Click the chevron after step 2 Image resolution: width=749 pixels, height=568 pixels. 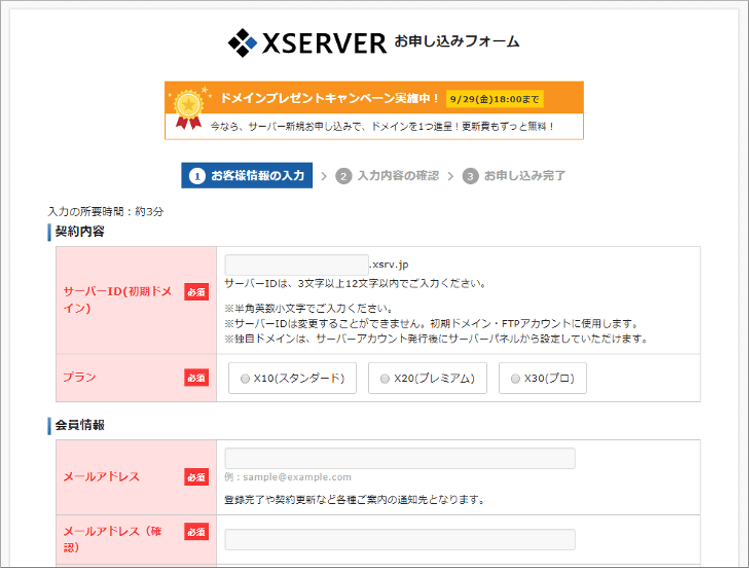coord(450,176)
